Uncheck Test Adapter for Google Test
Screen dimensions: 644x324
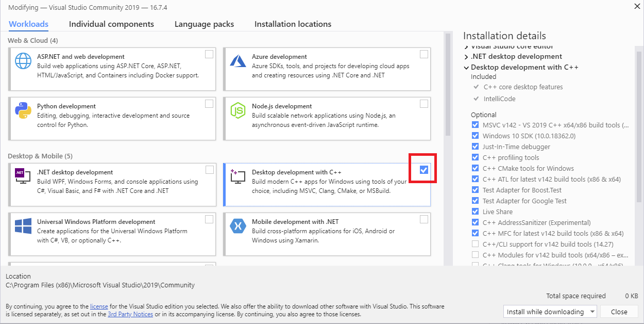point(475,201)
